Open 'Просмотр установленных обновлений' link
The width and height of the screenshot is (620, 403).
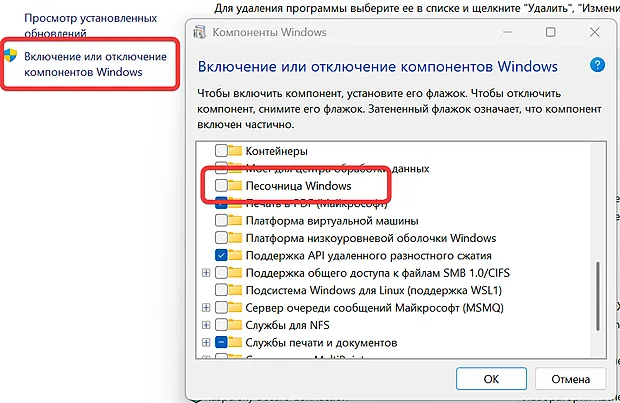(91, 25)
